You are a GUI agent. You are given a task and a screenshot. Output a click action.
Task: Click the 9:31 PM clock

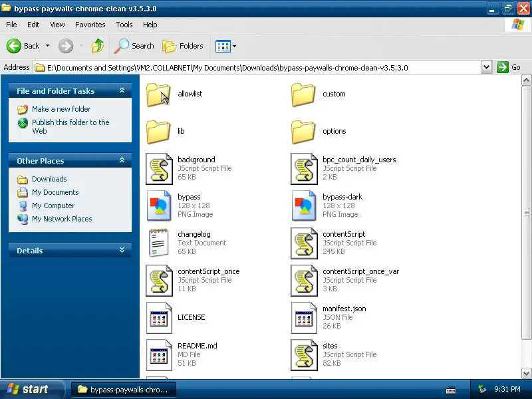tap(507, 389)
